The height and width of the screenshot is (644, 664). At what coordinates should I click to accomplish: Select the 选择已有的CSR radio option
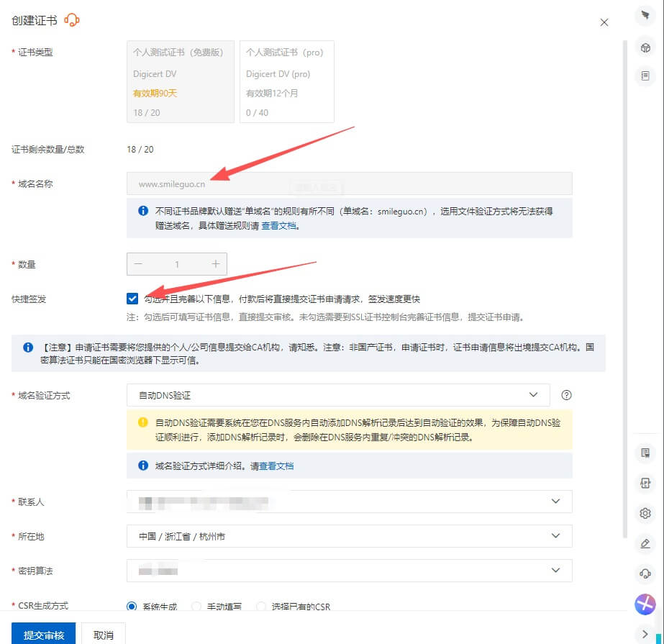tap(261, 607)
